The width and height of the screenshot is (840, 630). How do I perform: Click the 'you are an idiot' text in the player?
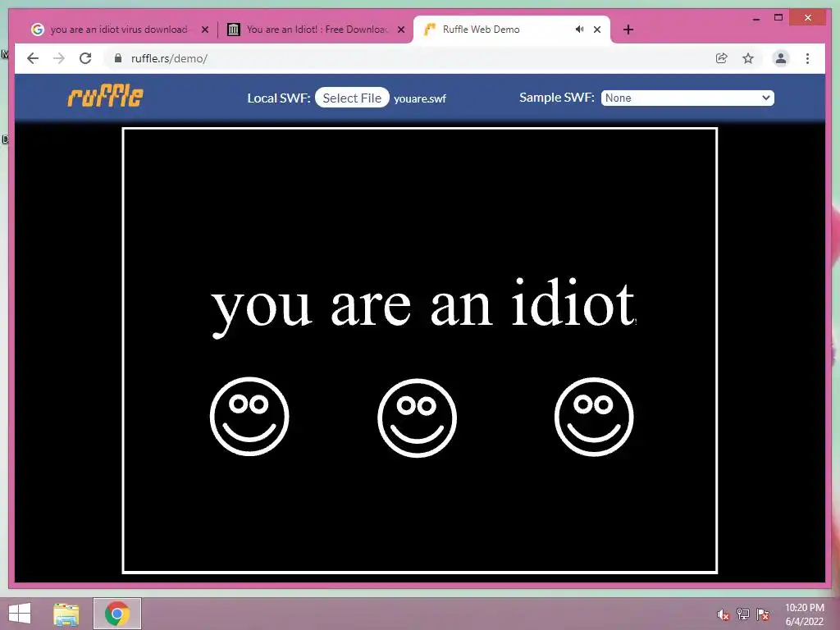[x=423, y=307]
